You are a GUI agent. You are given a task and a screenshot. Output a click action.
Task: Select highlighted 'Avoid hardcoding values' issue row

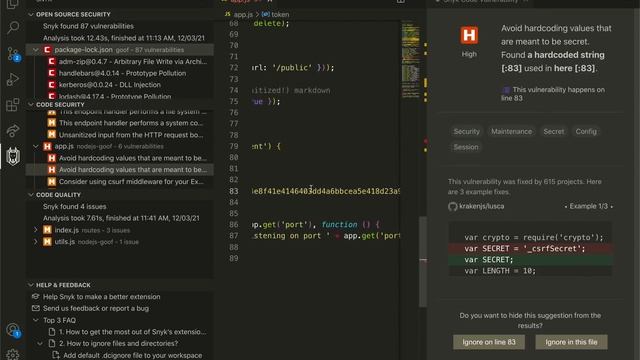(120, 170)
